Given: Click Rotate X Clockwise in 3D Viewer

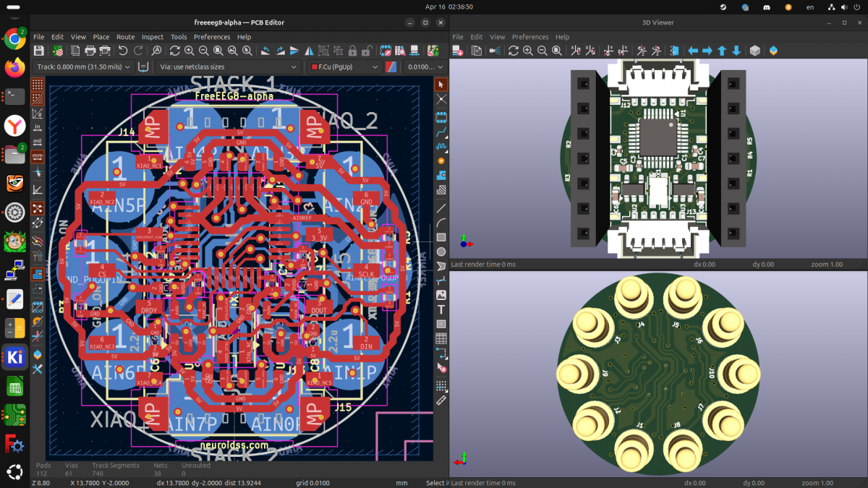Looking at the screenshot, I should coord(576,51).
